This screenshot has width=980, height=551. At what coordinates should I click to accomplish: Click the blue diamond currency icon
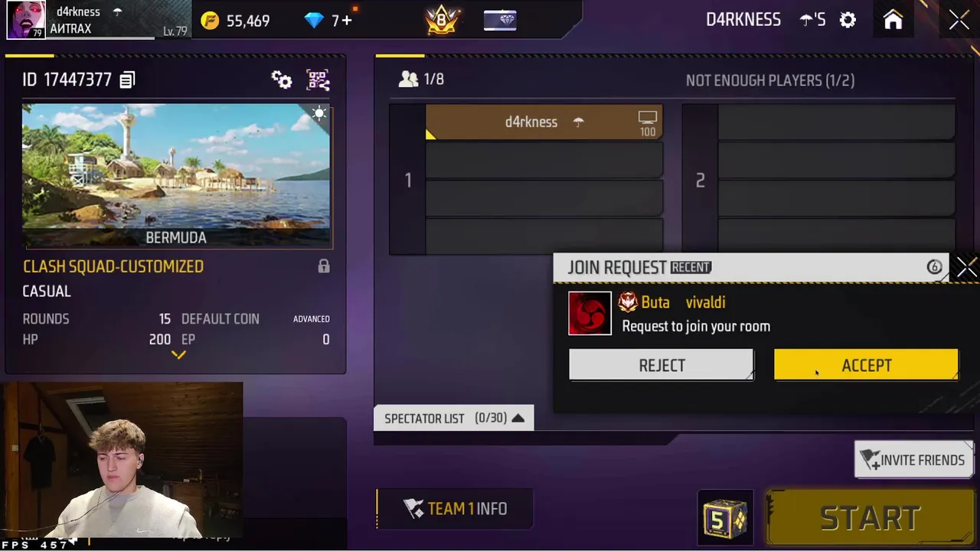tap(314, 21)
